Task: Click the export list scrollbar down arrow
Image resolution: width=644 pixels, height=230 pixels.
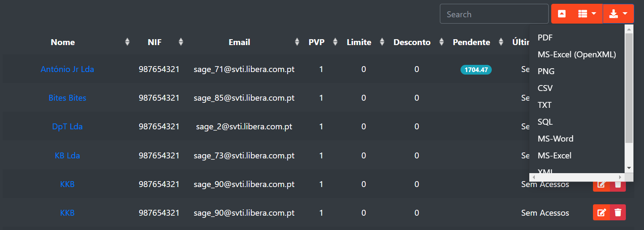Action: [629, 168]
